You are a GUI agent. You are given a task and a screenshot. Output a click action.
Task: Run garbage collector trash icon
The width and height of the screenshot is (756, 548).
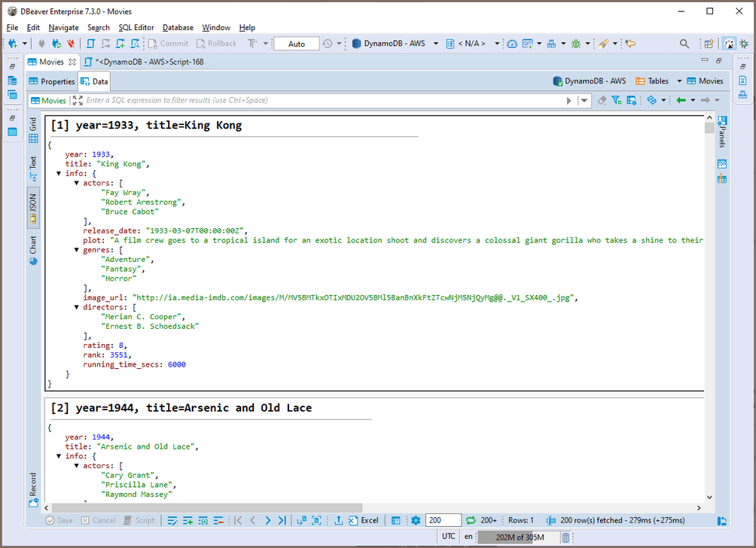tap(565, 537)
